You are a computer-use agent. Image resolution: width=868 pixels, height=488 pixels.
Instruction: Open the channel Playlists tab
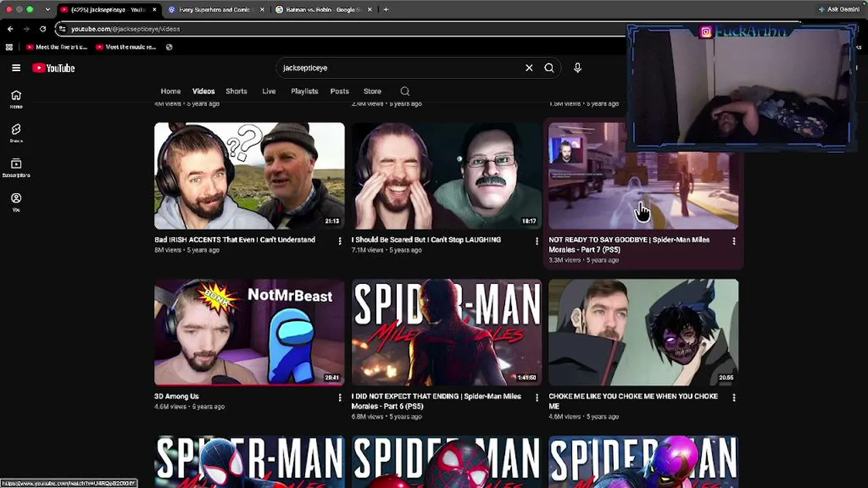click(x=304, y=91)
